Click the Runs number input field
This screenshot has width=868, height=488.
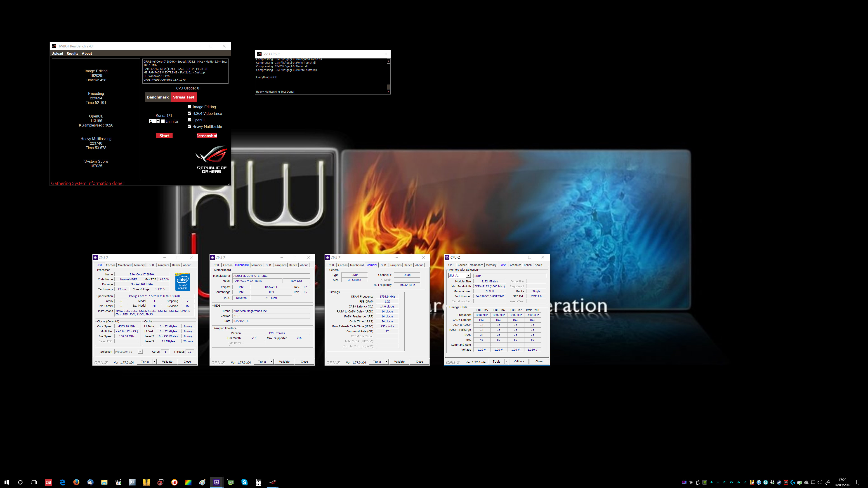click(x=153, y=121)
